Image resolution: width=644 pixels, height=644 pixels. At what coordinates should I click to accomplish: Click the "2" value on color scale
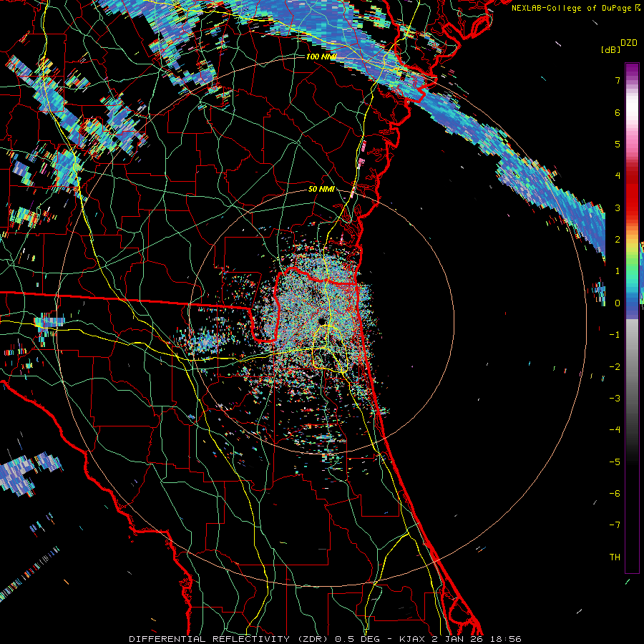point(618,240)
